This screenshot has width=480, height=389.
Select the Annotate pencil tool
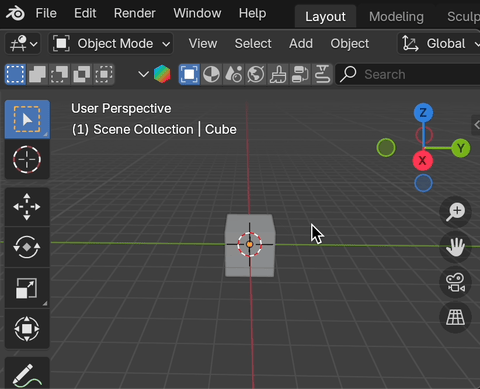point(27,373)
